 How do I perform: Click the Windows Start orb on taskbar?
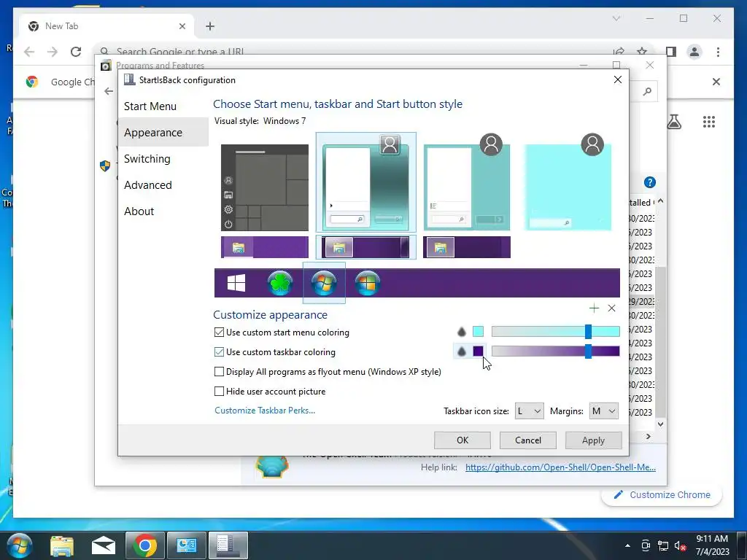[20, 545]
